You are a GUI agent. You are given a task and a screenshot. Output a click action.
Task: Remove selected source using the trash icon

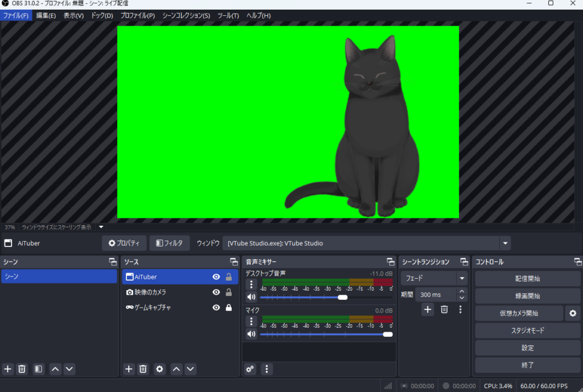click(143, 369)
